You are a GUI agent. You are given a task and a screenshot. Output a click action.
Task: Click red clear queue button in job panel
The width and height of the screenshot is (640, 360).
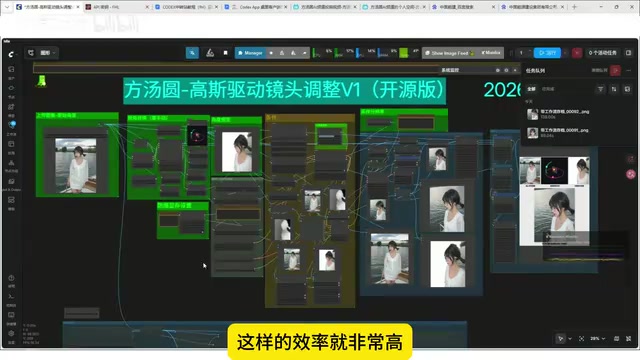coord(616,71)
